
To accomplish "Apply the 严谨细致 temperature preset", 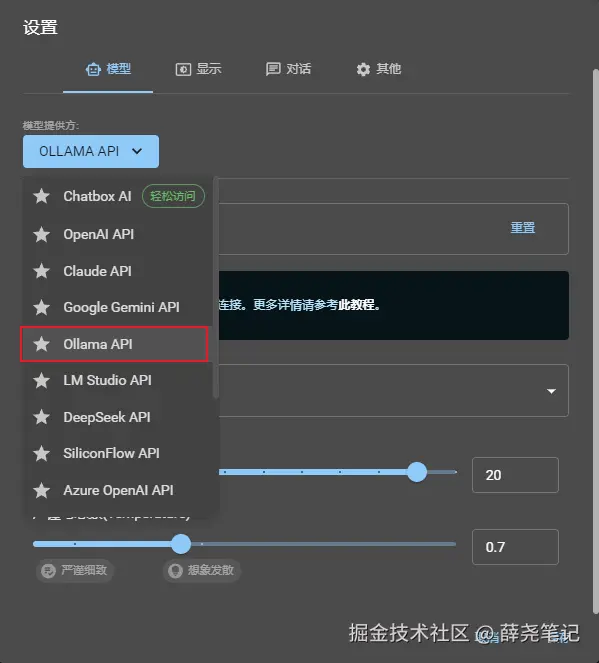I will pyautogui.click(x=75, y=571).
